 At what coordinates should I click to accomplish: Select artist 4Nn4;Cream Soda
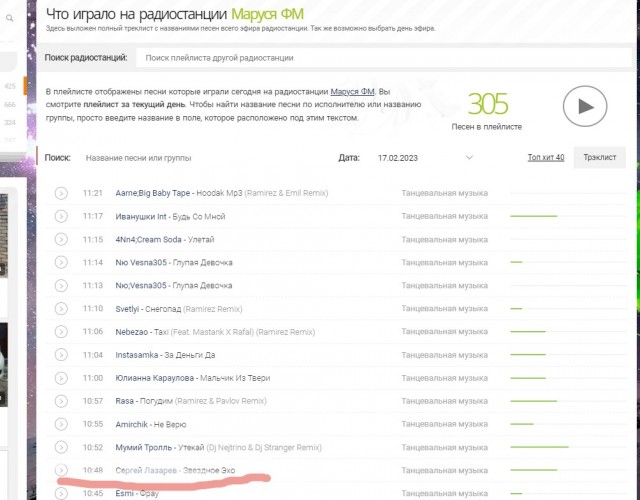tap(148, 240)
